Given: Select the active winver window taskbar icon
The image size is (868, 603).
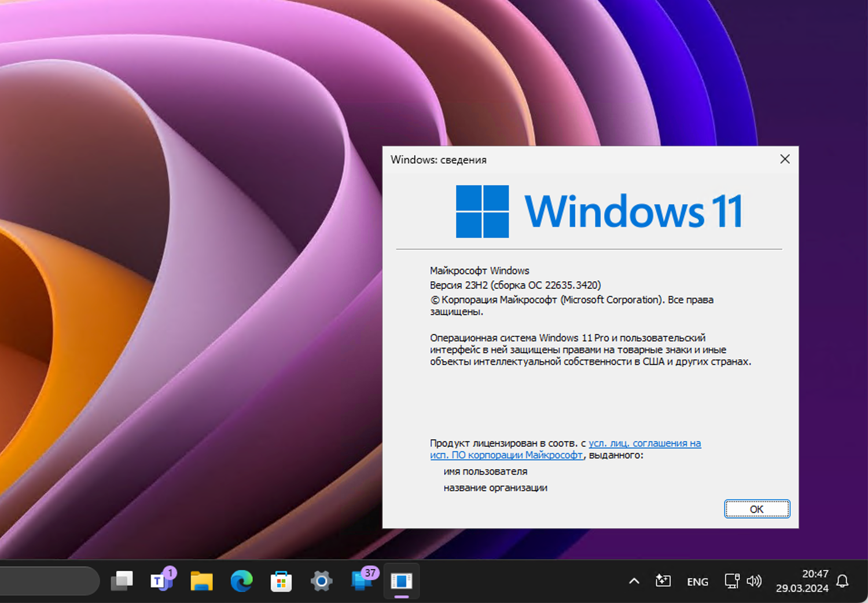Looking at the screenshot, I should (x=401, y=581).
